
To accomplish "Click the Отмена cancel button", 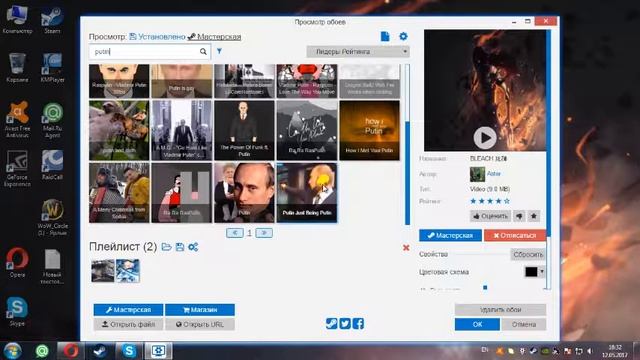I will coord(524,324).
